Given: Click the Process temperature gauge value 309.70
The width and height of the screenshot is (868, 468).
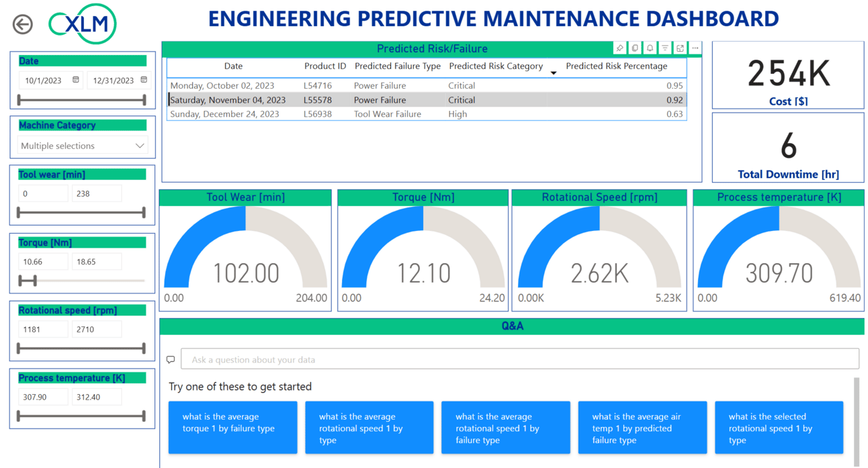Looking at the screenshot, I should pos(779,273).
